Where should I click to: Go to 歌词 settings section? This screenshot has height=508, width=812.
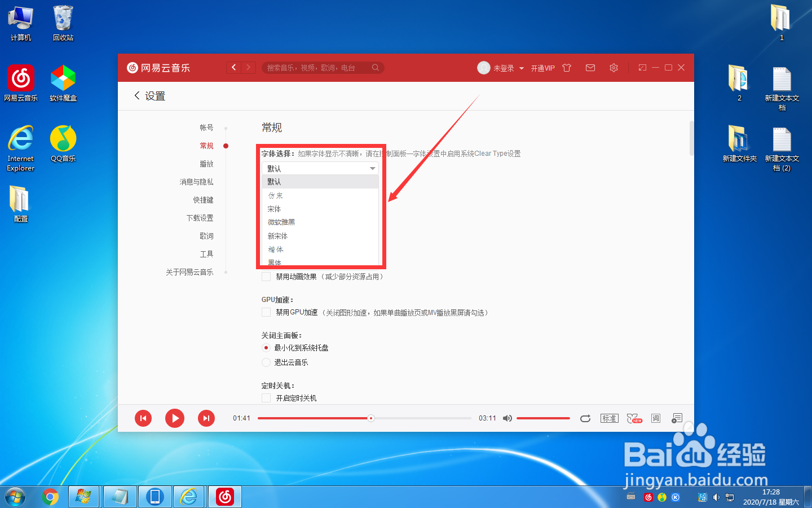tap(206, 236)
